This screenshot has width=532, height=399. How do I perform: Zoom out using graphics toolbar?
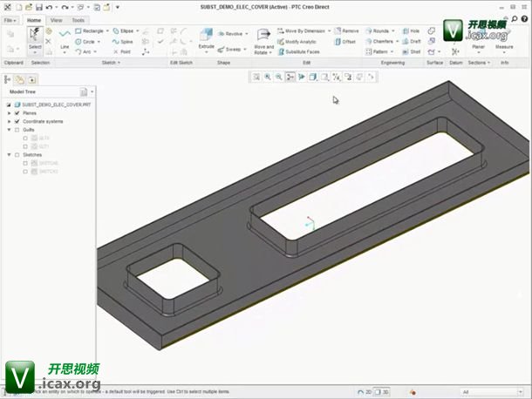[278, 77]
